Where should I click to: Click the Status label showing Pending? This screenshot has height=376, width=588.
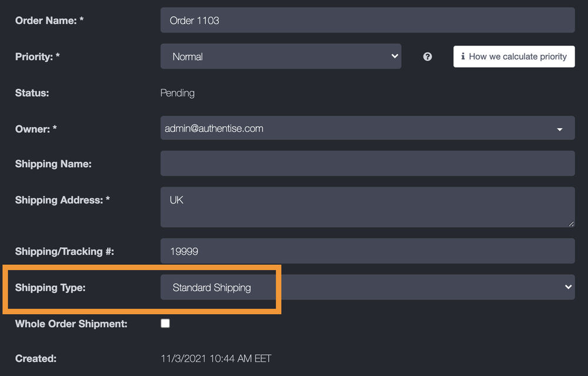(x=178, y=92)
